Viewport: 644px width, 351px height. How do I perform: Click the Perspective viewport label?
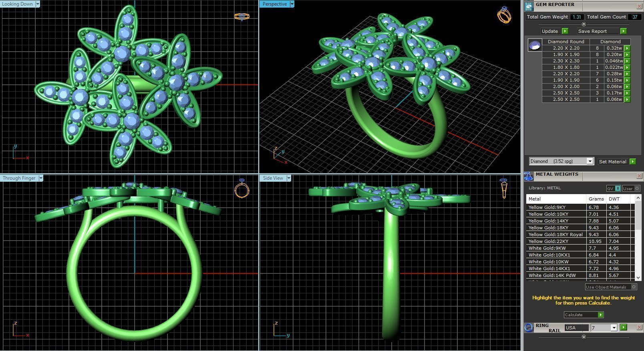tap(274, 4)
